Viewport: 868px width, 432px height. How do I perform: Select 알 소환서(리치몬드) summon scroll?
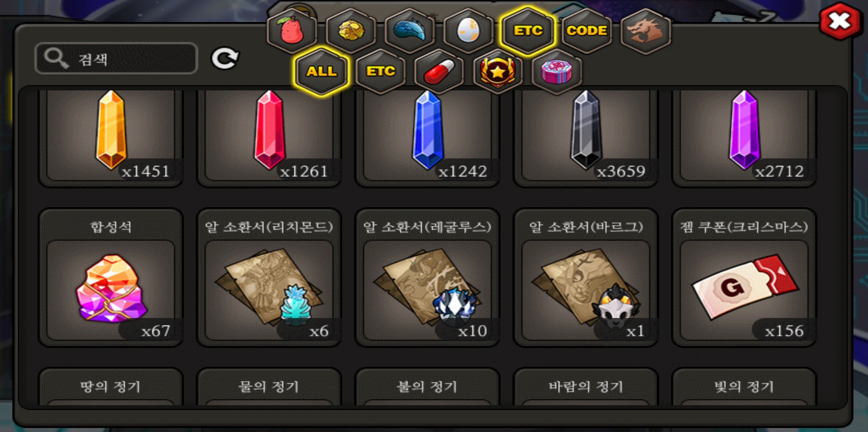[x=269, y=277]
